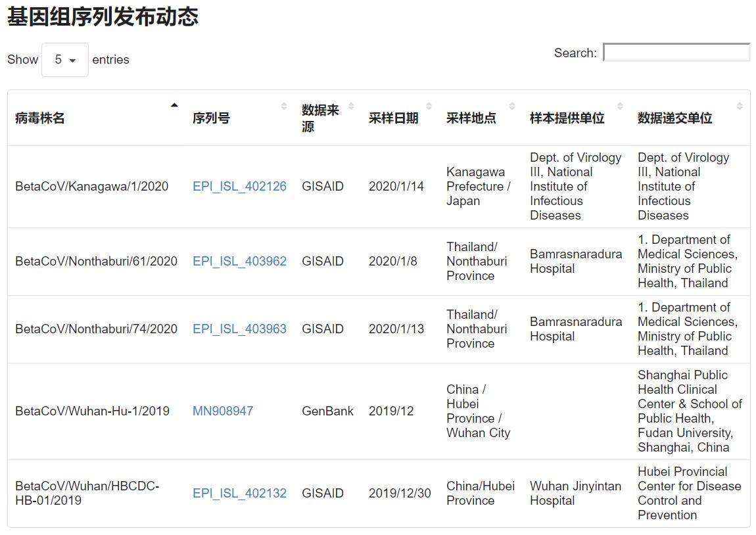Screen dimensions: 756x535
Task: Open the MN908947 GenBank record link
Action: pos(222,410)
